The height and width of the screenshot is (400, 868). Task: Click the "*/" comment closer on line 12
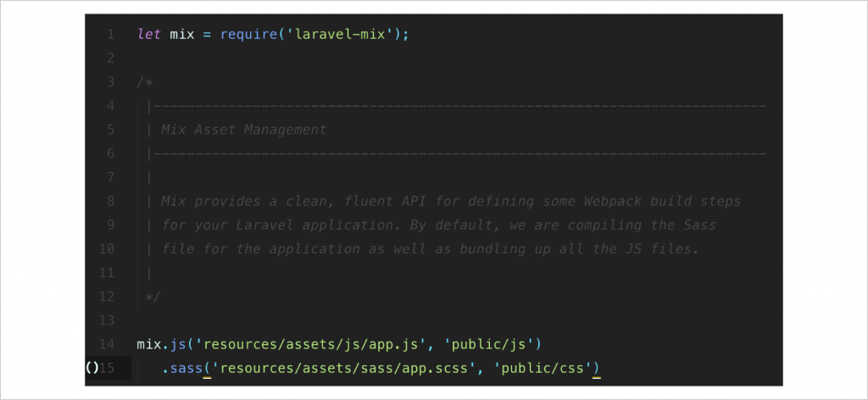(153, 297)
